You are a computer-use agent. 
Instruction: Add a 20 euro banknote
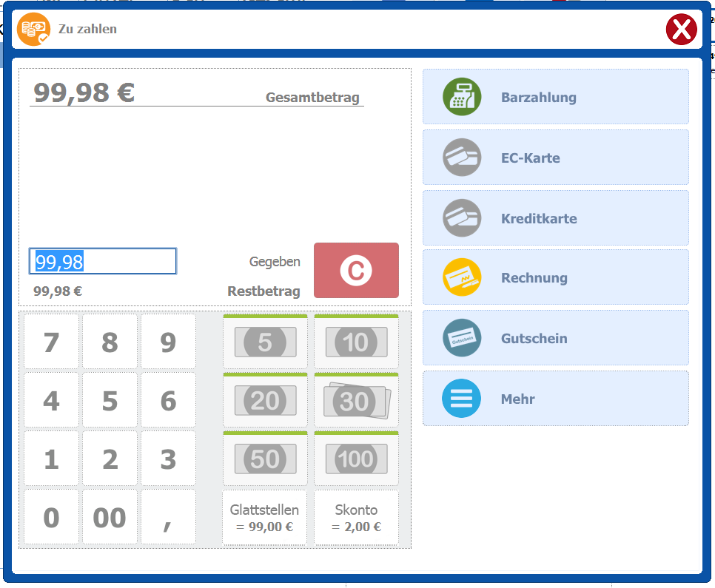(x=265, y=401)
